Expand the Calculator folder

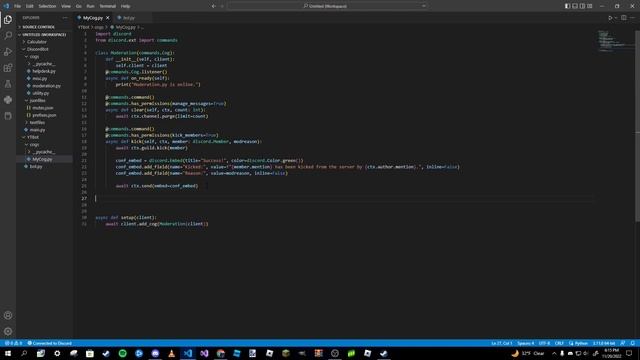[44, 42]
